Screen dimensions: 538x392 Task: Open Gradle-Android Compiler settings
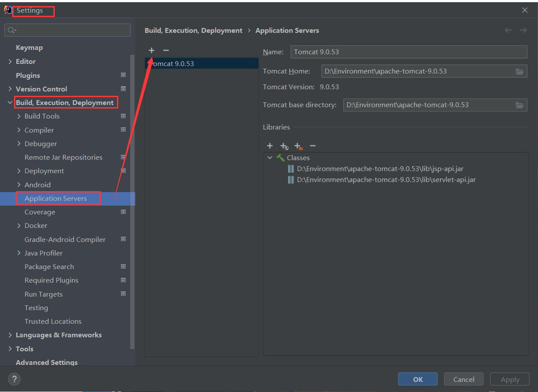point(65,240)
